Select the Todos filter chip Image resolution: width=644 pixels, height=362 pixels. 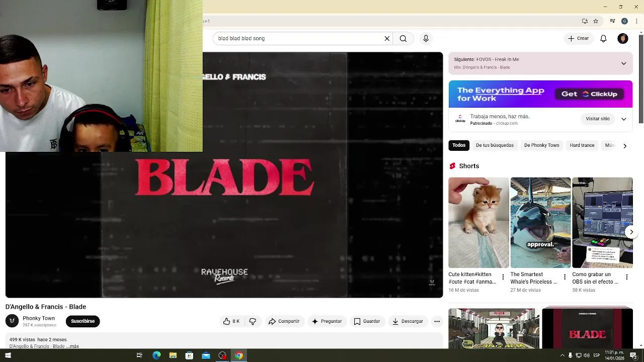pyautogui.click(x=459, y=145)
